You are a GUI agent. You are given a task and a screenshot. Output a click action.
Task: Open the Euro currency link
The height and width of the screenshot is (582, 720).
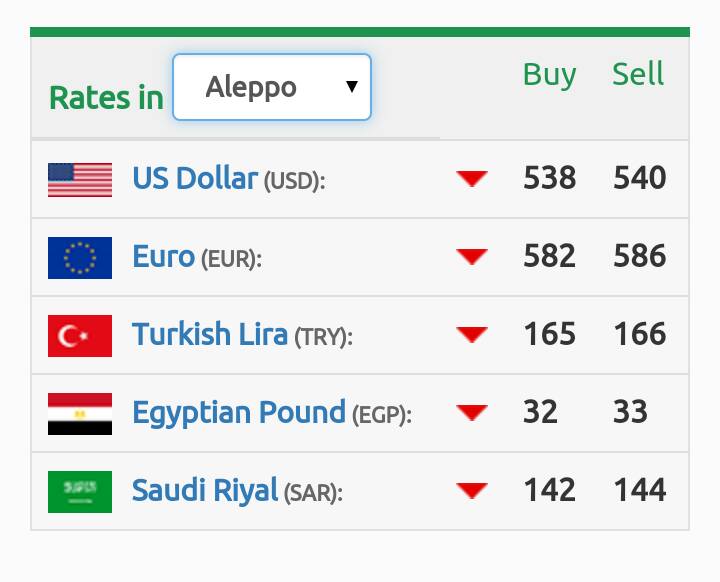(x=163, y=256)
